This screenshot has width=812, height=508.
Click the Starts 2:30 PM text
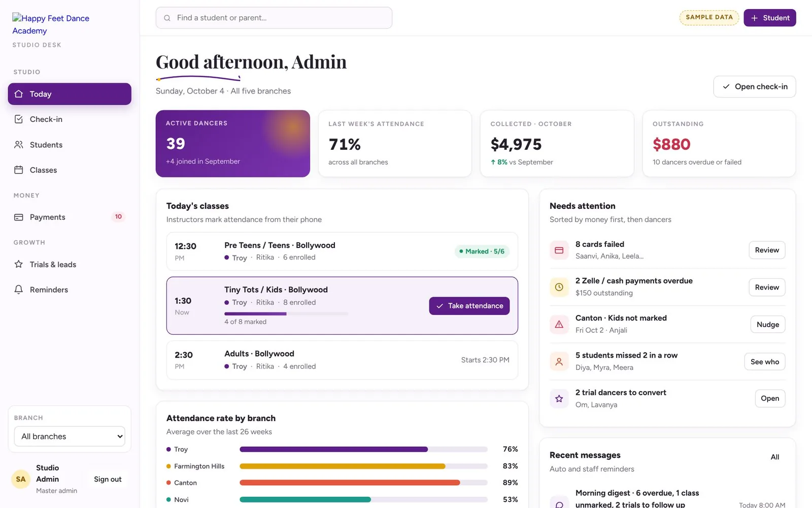[x=485, y=360]
